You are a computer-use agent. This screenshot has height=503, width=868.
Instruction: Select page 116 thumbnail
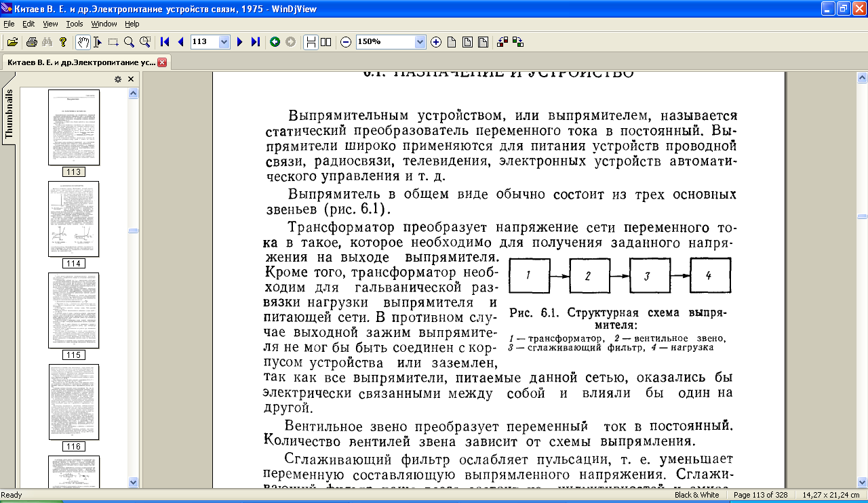point(74,402)
